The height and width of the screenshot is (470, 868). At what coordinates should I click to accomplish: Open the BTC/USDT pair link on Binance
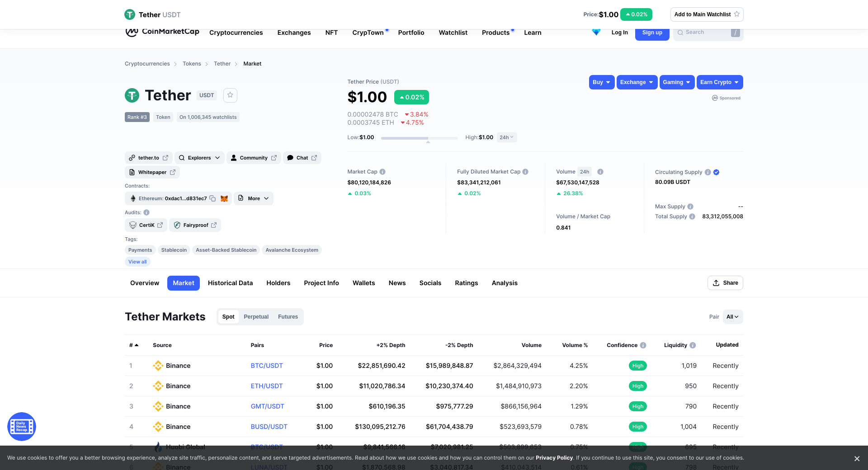(x=267, y=366)
